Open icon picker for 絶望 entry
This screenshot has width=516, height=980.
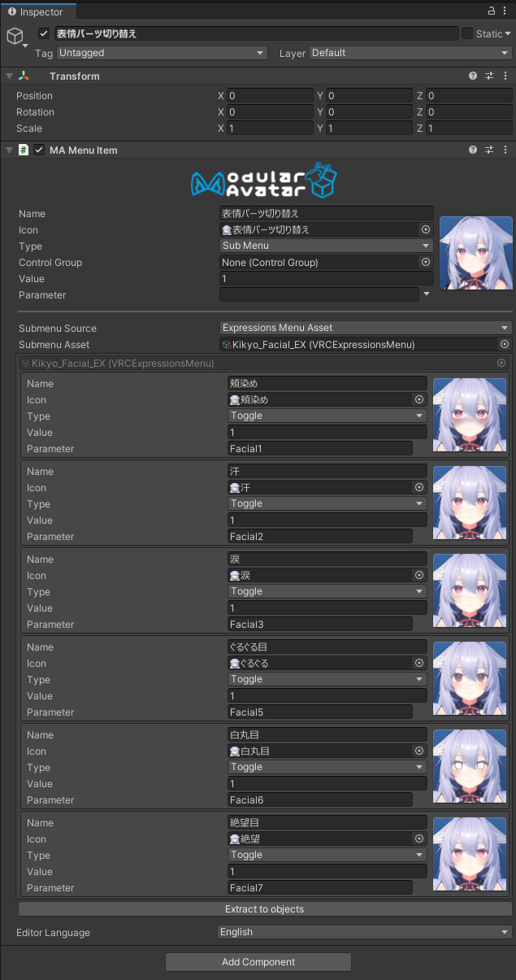click(x=419, y=838)
